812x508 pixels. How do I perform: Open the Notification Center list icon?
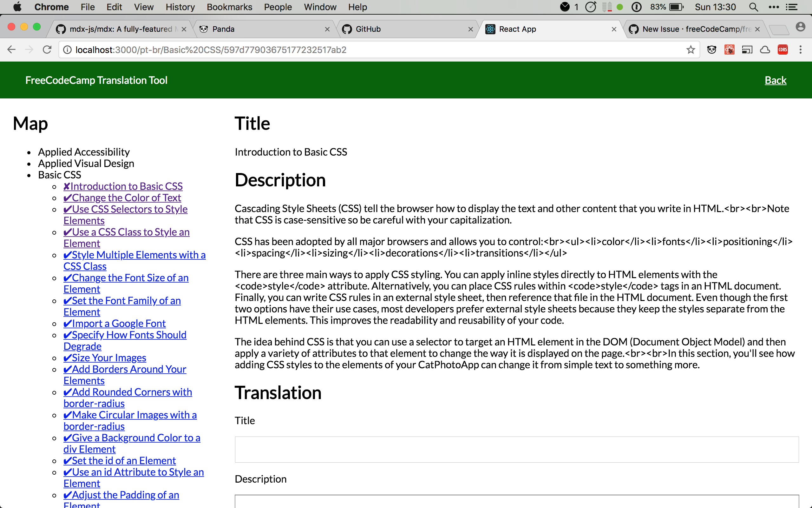[792, 7]
